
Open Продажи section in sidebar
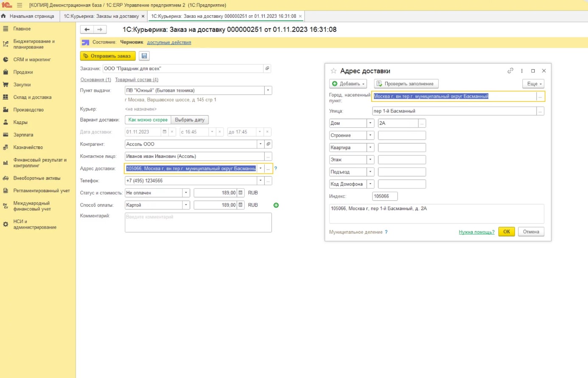23,72
